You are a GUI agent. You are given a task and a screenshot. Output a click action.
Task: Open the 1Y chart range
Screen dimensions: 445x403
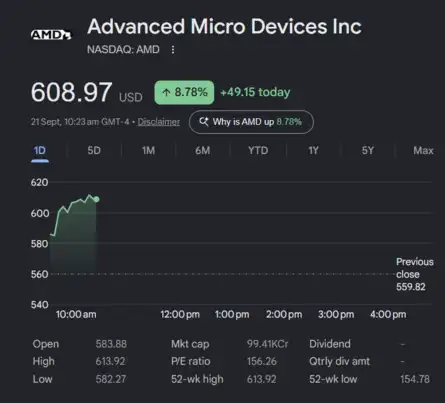313,151
